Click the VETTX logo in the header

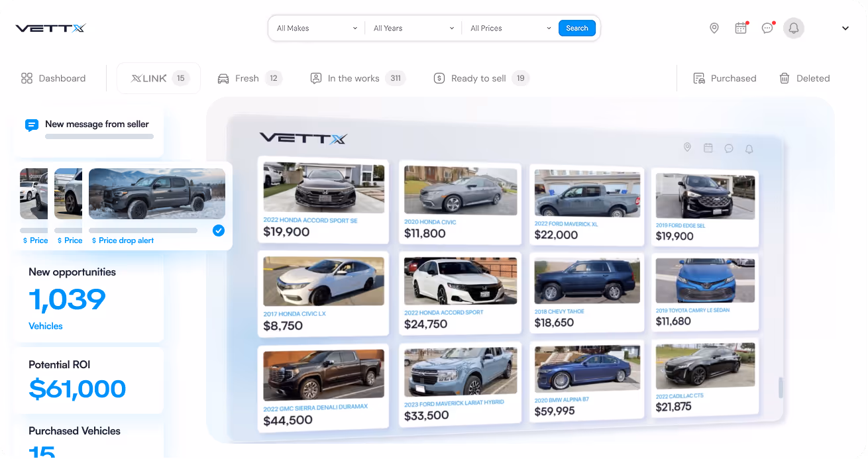50,28
